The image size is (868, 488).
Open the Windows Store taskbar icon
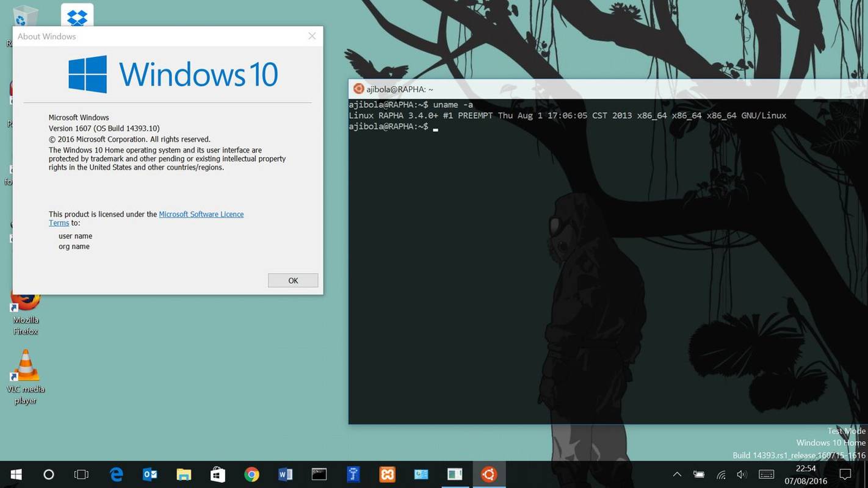pos(217,475)
